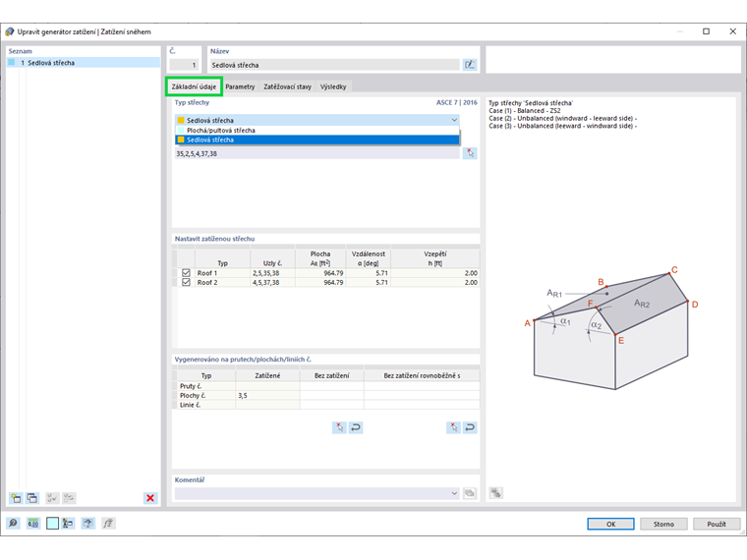Click the graphic settings icon below the roof picture
This screenshot has height=560, width=747.
[x=496, y=493]
